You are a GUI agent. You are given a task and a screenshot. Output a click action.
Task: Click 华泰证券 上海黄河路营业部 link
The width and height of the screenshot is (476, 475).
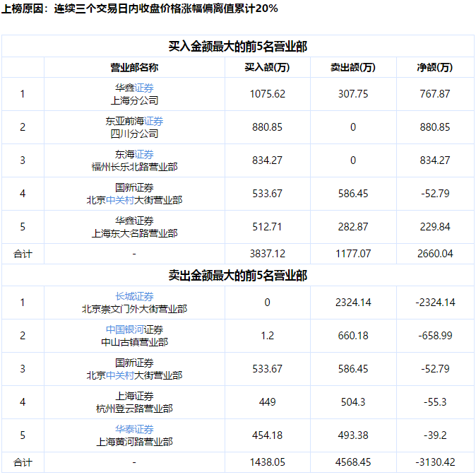(x=134, y=435)
